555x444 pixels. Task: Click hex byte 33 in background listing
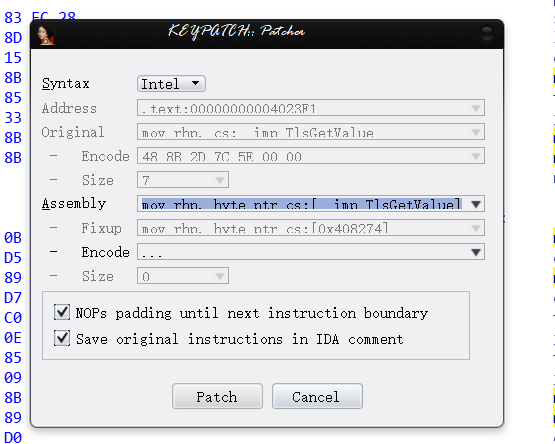click(x=13, y=118)
